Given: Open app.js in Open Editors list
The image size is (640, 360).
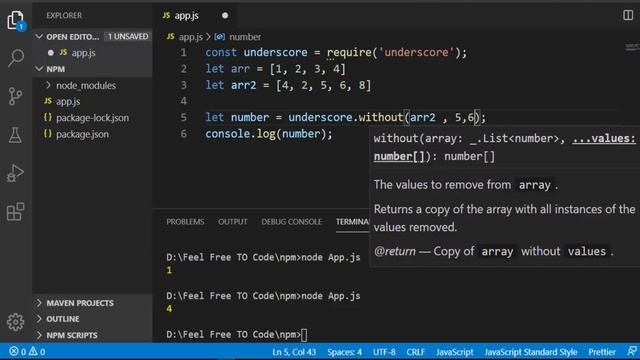Looking at the screenshot, I should (83, 53).
